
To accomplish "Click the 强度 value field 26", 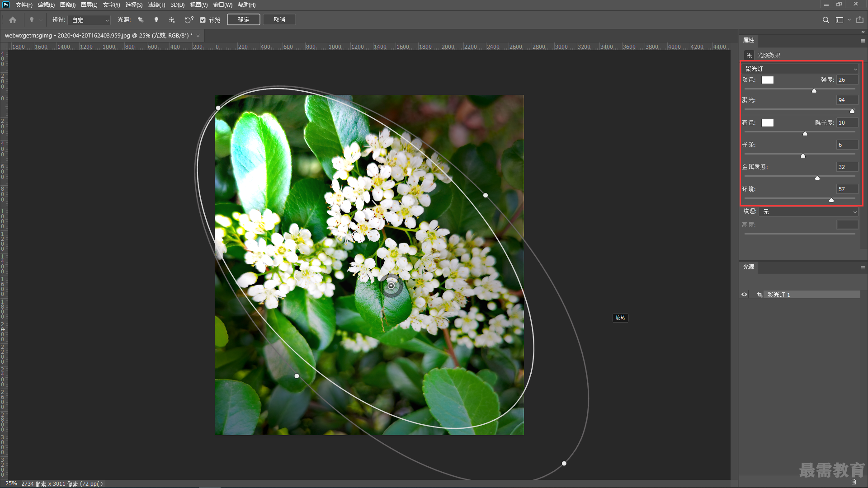I will [x=847, y=80].
